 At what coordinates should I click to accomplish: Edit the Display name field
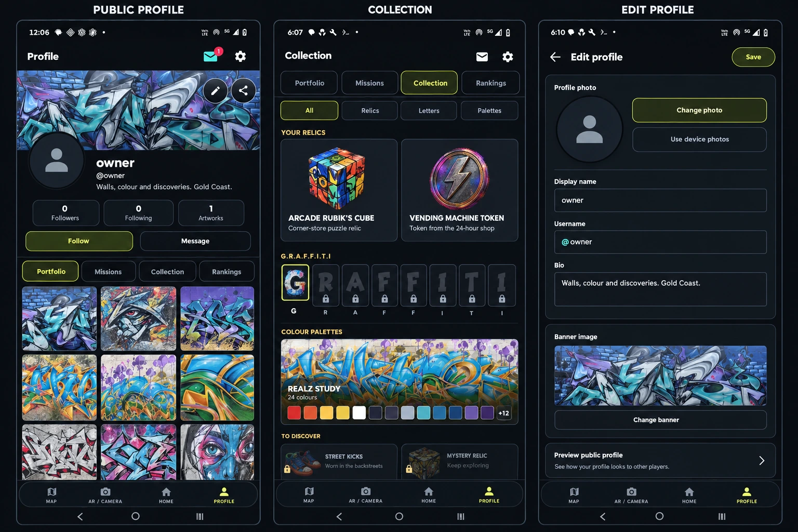[x=660, y=201]
